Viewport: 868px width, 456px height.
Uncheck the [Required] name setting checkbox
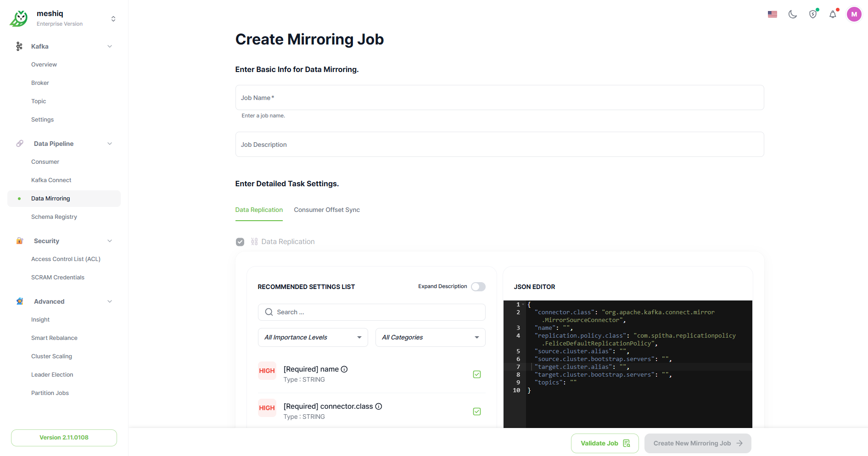pyautogui.click(x=477, y=374)
